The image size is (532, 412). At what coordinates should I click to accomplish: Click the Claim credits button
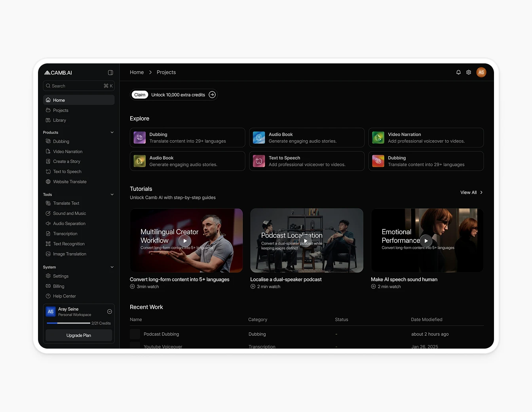[x=139, y=95]
